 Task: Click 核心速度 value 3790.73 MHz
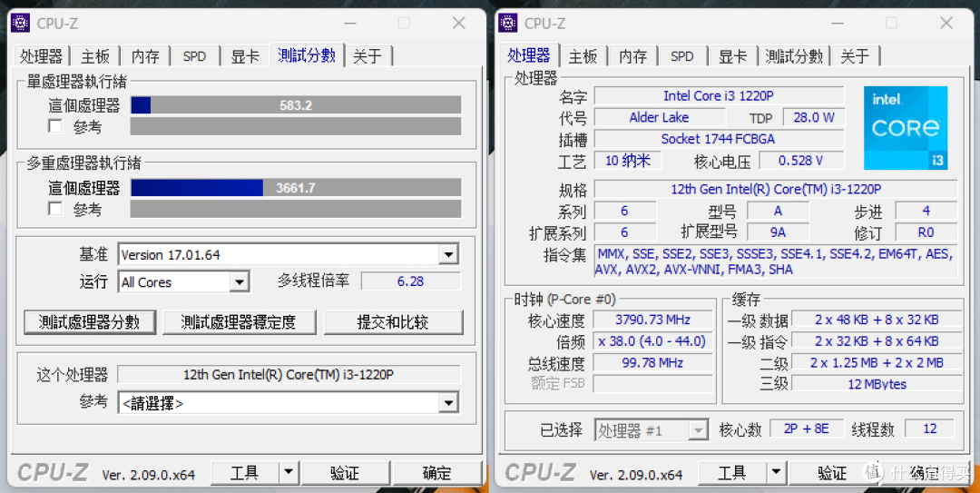(652, 320)
